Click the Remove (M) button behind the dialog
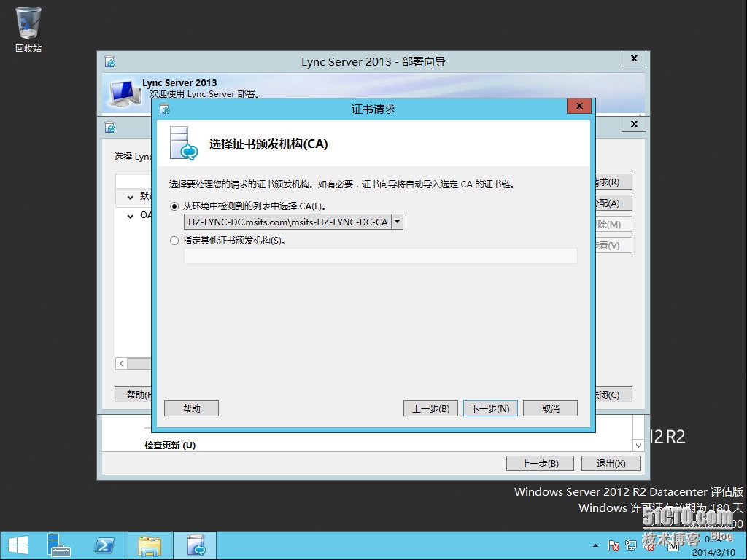Screen dimensions: 747x560 point(614,225)
